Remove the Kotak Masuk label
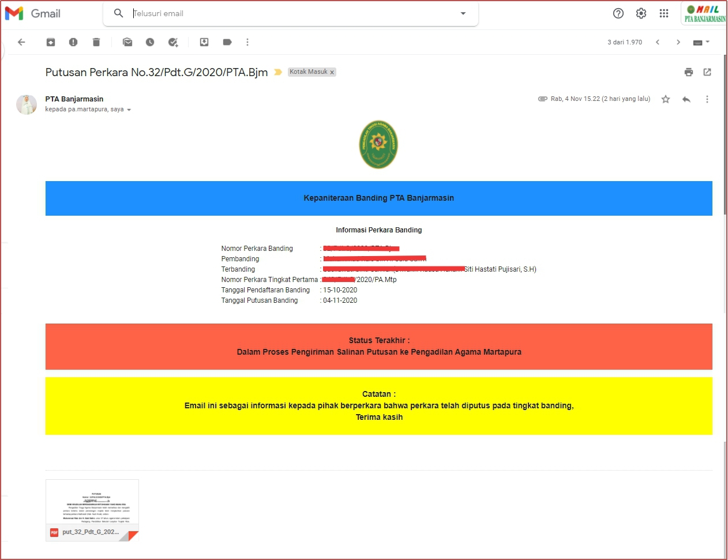The image size is (728, 560). [x=332, y=73]
